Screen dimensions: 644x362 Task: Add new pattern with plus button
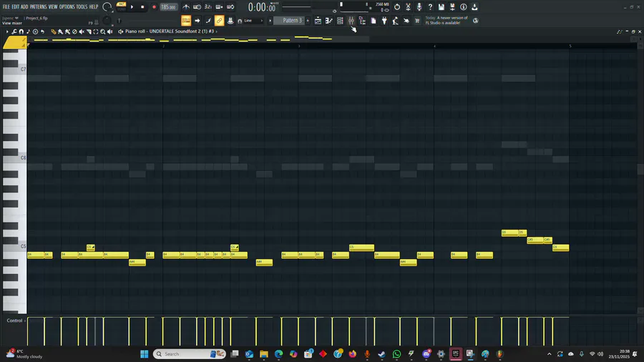pos(308,21)
